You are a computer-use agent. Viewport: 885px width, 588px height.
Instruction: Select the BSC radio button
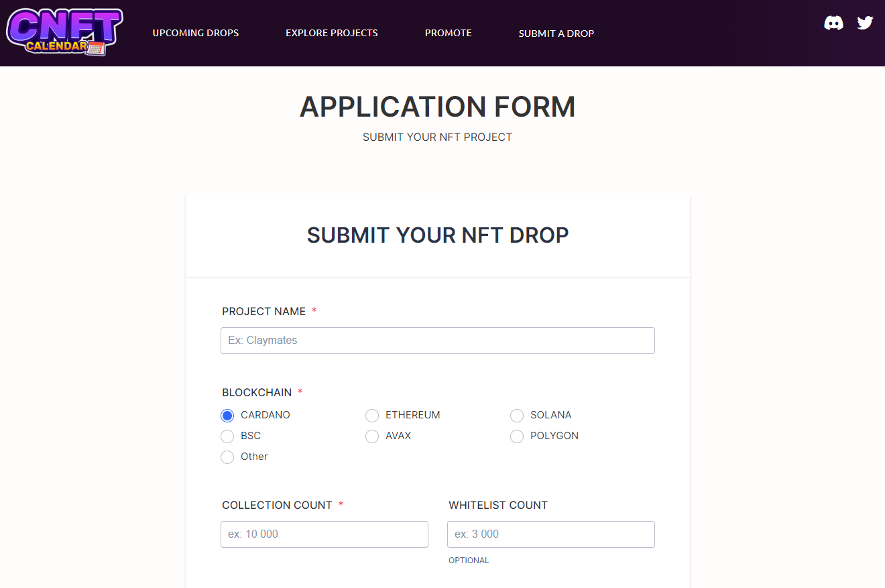pos(227,436)
